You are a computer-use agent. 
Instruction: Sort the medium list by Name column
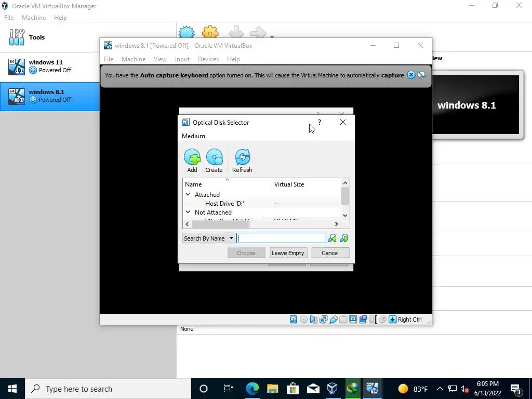coord(228,184)
